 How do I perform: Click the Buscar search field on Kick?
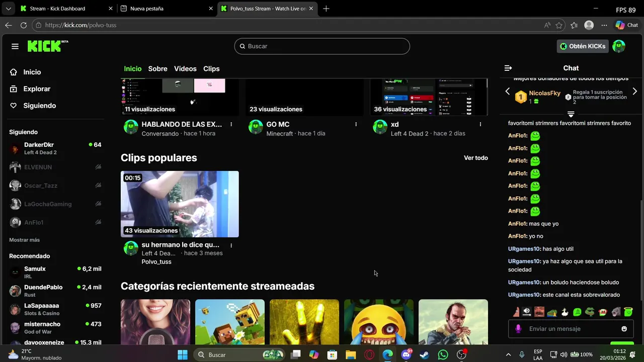tap(322, 46)
